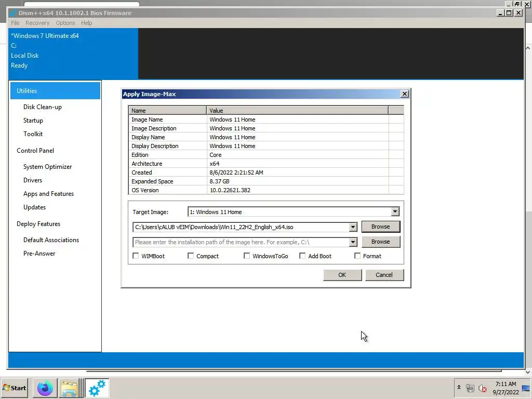Image resolution: width=532 pixels, height=399 pixels.
Task: Enable the WindowsToGo option
Action: [247, 256]
